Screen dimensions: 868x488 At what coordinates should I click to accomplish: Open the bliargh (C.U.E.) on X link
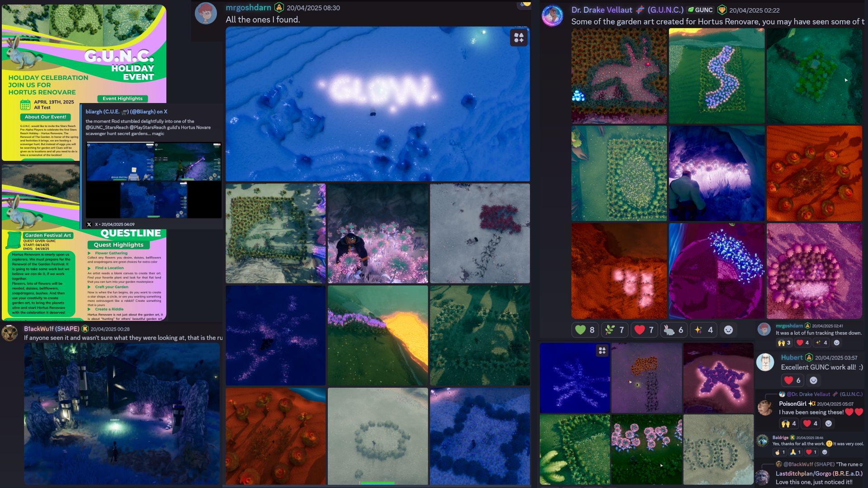click(x=126, y=112)
